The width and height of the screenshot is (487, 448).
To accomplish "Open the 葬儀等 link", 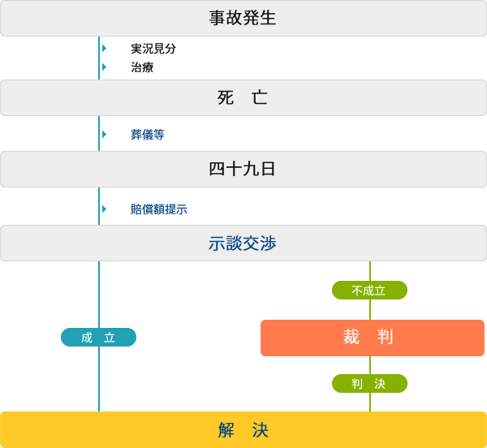I will coord(148,135).
